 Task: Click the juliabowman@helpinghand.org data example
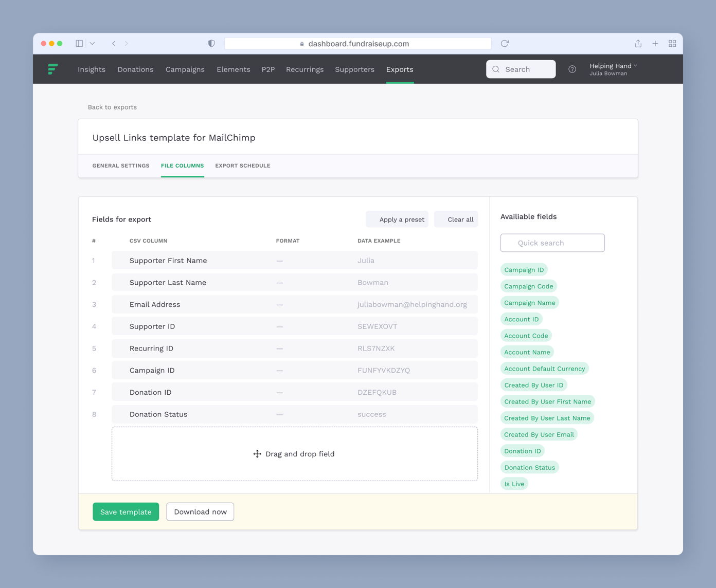(x=412, y=304)
